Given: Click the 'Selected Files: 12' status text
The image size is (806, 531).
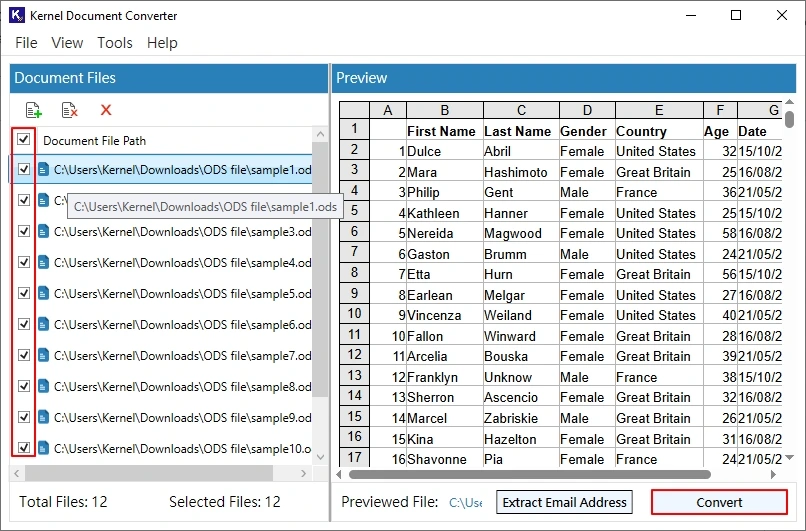Looking at the screenshot, I should click(225, 502).
